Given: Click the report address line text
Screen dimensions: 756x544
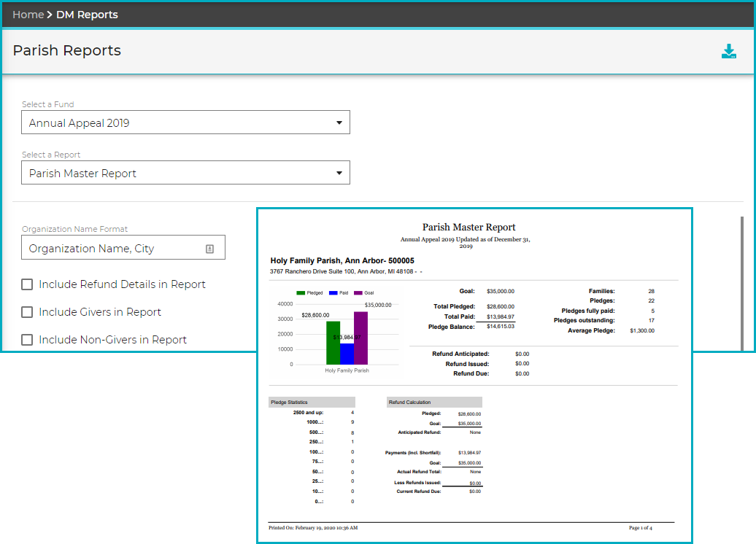Looking at the screenshot, I should point(346,272).
